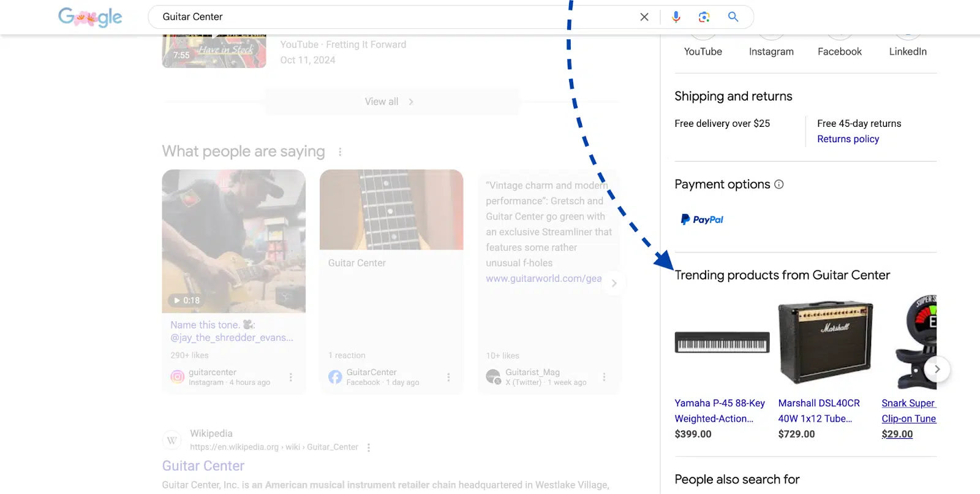
Task: Open the Fretting It Forward video thumbnail
Action: (x=214, y=51)
